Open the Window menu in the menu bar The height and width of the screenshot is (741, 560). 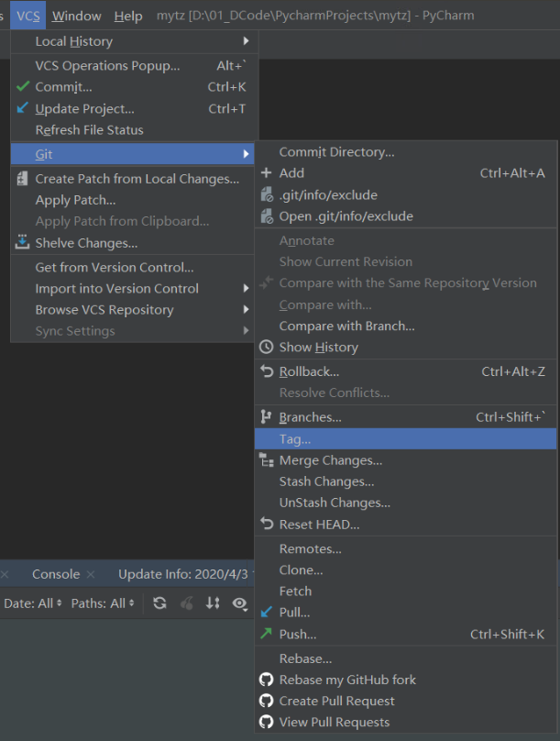coord(77,17)
